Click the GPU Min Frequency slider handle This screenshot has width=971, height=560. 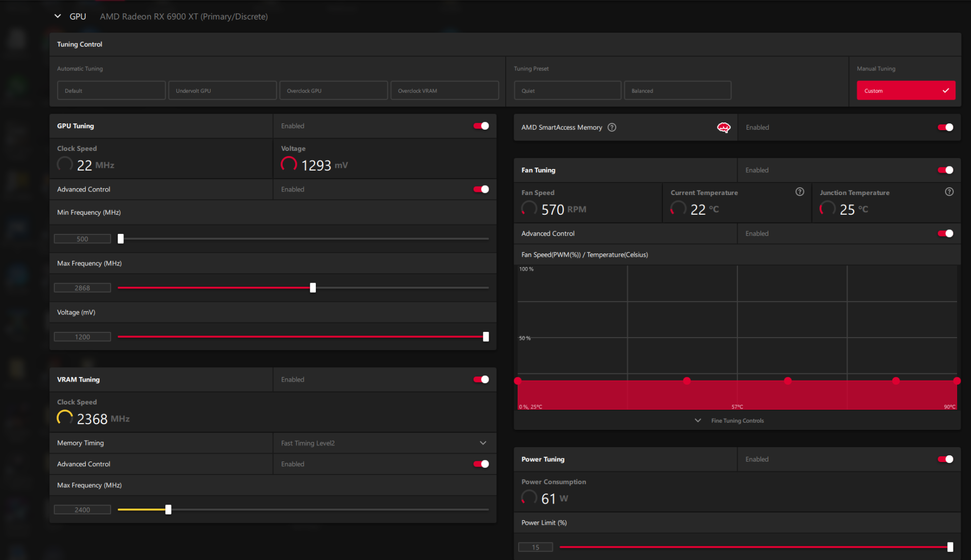[x=121, y=239]
